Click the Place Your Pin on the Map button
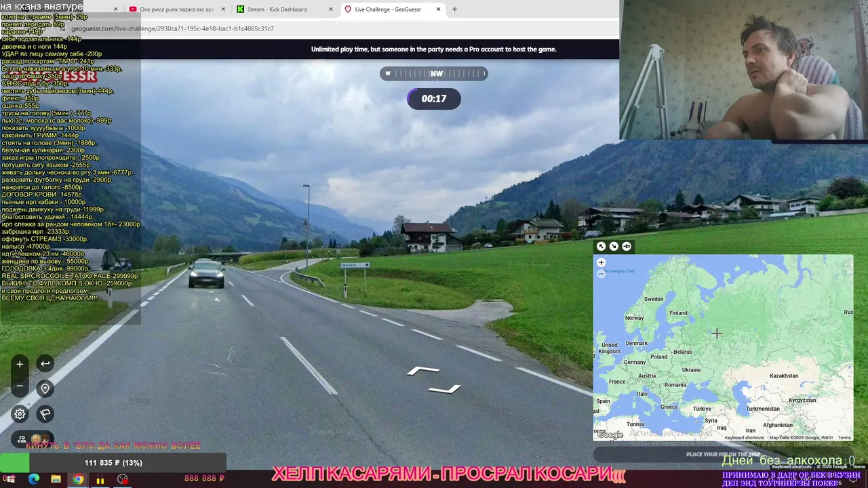868x488 pixels. [x=723, y=454]
